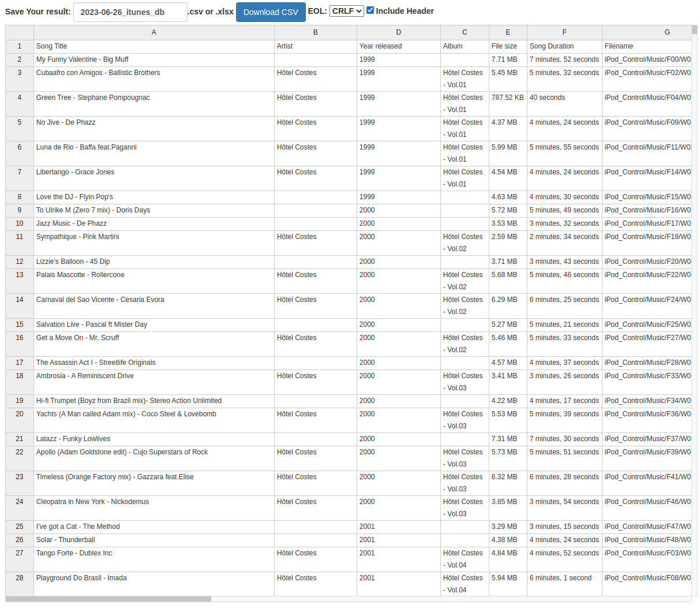Select 'Hi-fi Trumpet (Boyz from Brazil mix)' cell
700x612 pixels.
(x=154, y=401)
